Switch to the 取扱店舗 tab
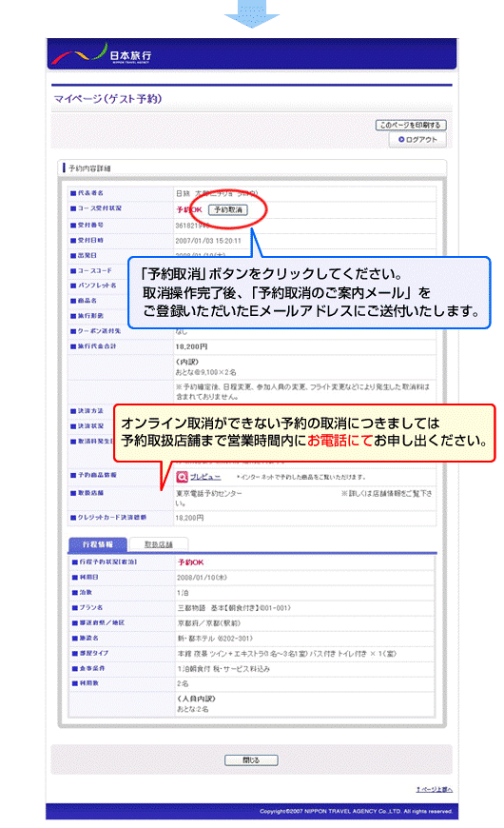The height and width of the screenshot is (828, 504). point(158,543)
